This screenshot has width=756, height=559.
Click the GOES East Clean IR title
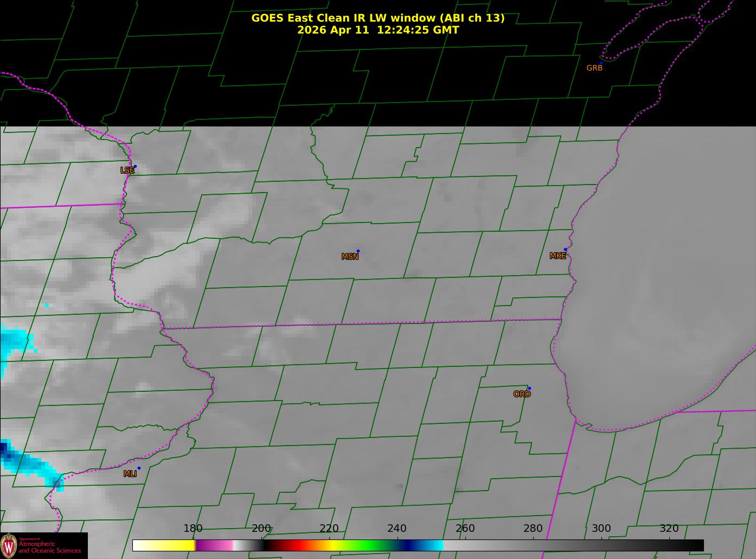pyautogui.click(x=377, y=18)
